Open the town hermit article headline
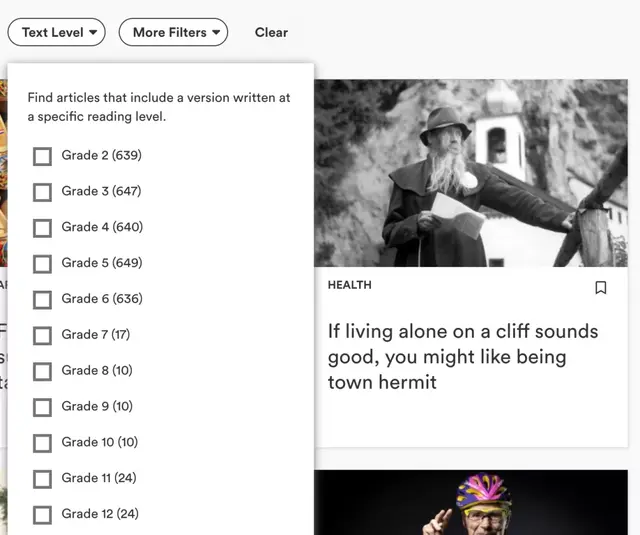The width and height of the screenshot is (640, 535). click(x=462, y=356)
